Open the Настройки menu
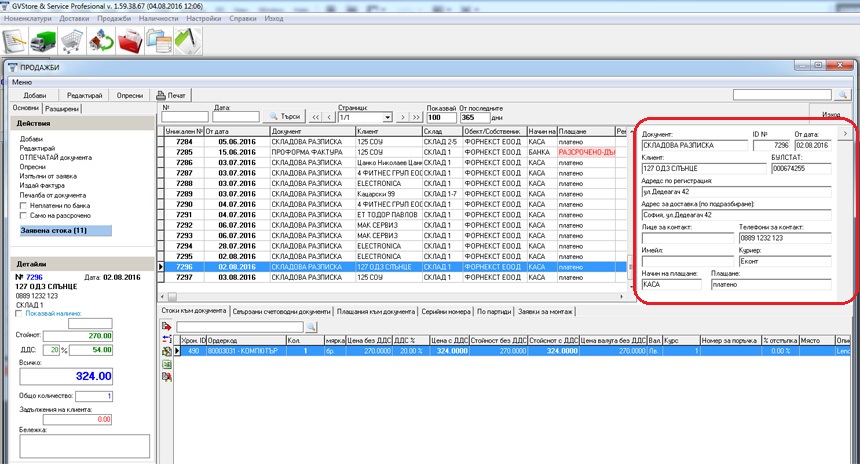The height and width of the screenshot is (464, 860). 203,18
